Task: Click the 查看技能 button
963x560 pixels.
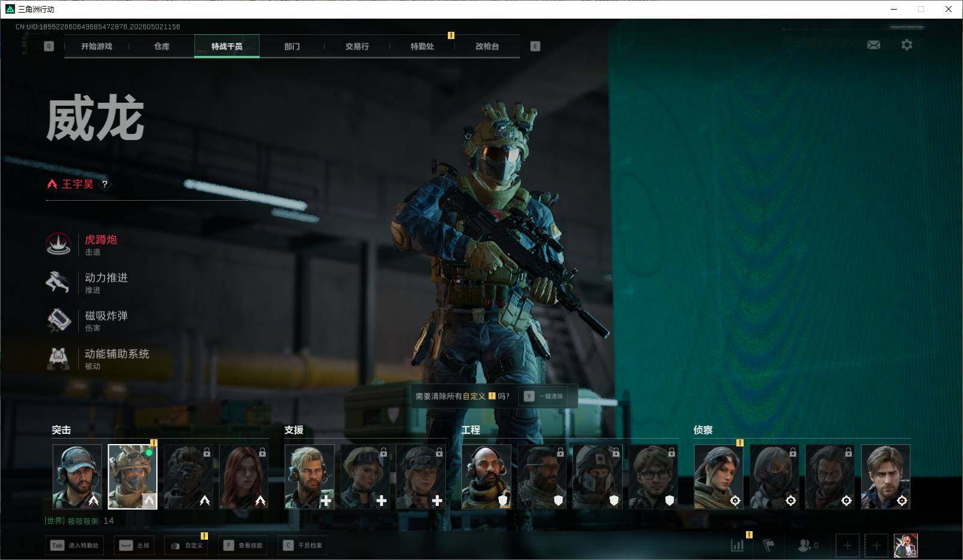Action: pyautogui.click(x=243, y=546)
